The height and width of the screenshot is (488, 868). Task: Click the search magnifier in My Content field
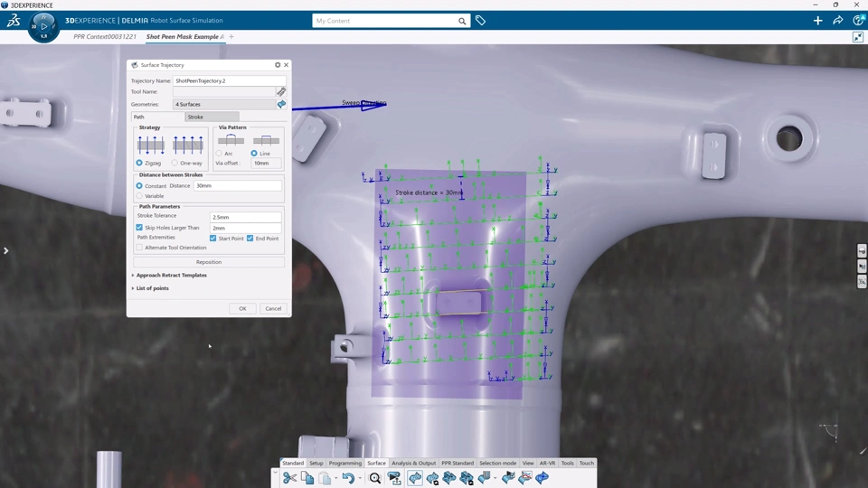(462, 21)
